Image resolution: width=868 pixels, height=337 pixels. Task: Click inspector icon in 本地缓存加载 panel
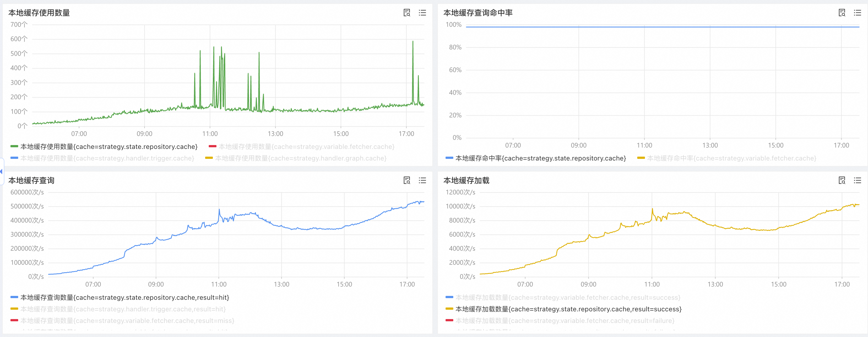click(842, 180)
